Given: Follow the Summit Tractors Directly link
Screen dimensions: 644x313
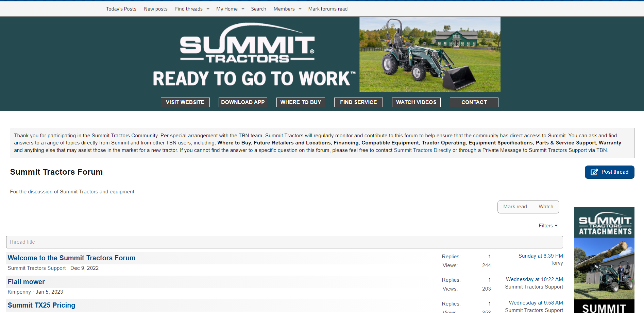Looking at the screenshot, I should (422, 150).
